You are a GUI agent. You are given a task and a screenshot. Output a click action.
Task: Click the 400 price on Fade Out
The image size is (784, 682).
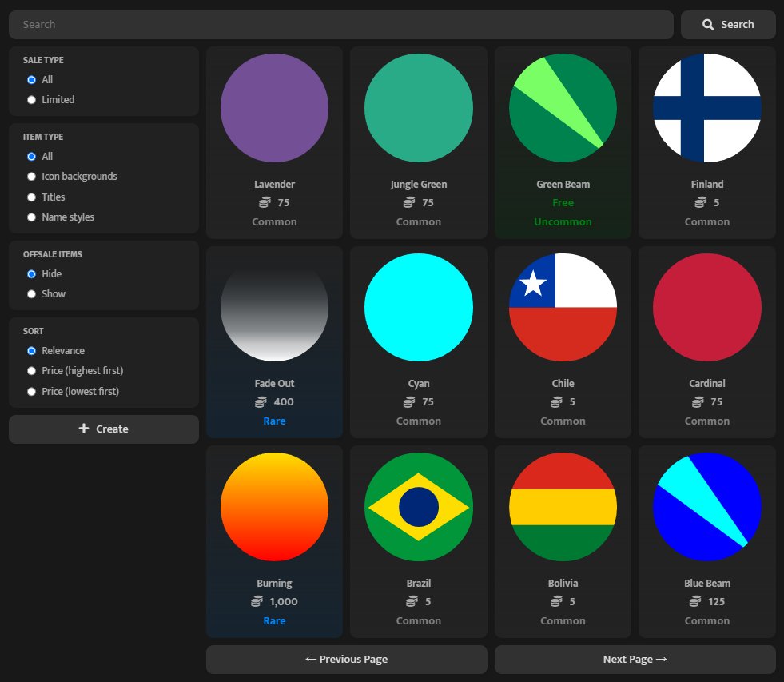pyautogui.click(x=284, y=402)
